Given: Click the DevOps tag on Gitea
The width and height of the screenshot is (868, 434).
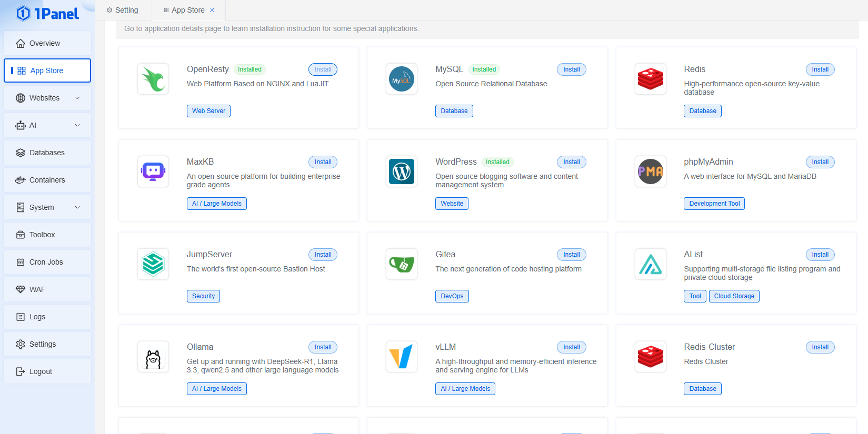Looking at the screenshot, I should 452,296.
